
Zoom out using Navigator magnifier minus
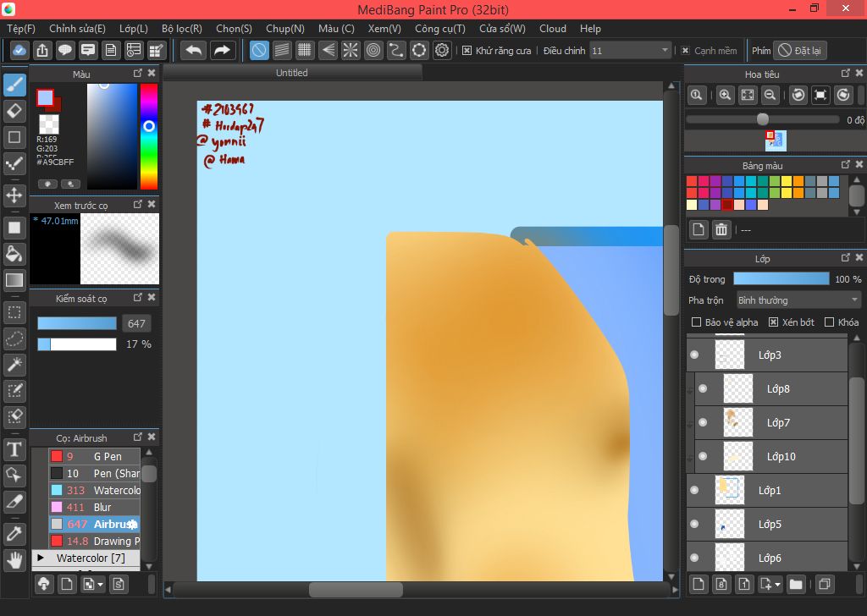pos(770,95)
